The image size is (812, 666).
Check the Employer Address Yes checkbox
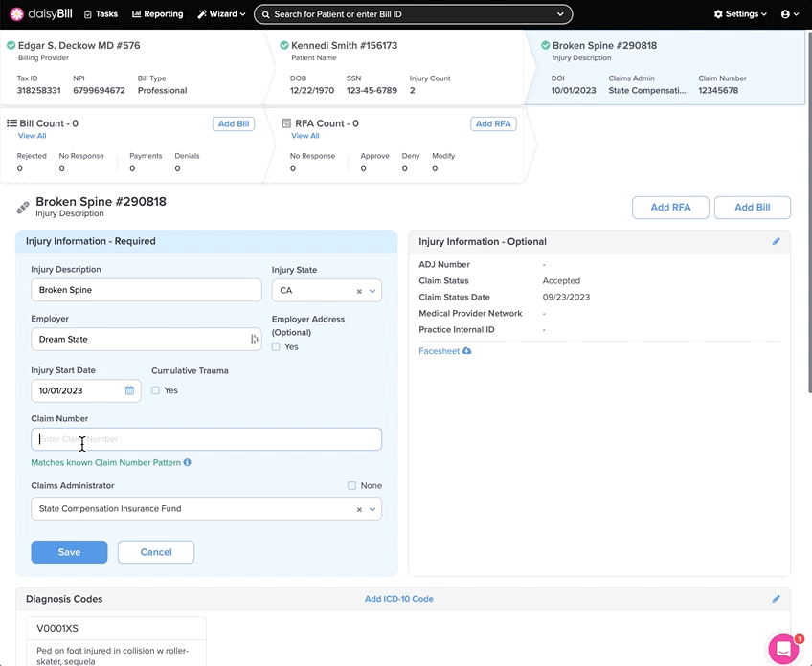(276, 347)
